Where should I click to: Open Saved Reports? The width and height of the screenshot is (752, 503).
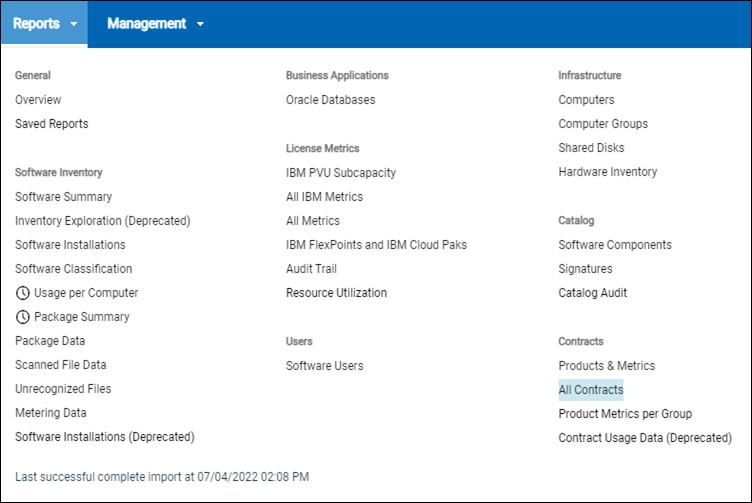[51, 124]
